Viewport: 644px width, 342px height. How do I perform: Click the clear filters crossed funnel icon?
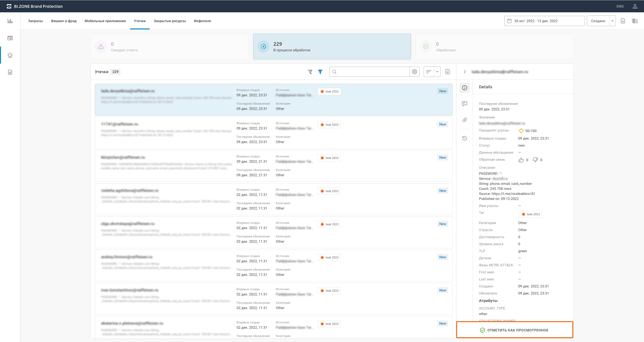coord(310,72)
